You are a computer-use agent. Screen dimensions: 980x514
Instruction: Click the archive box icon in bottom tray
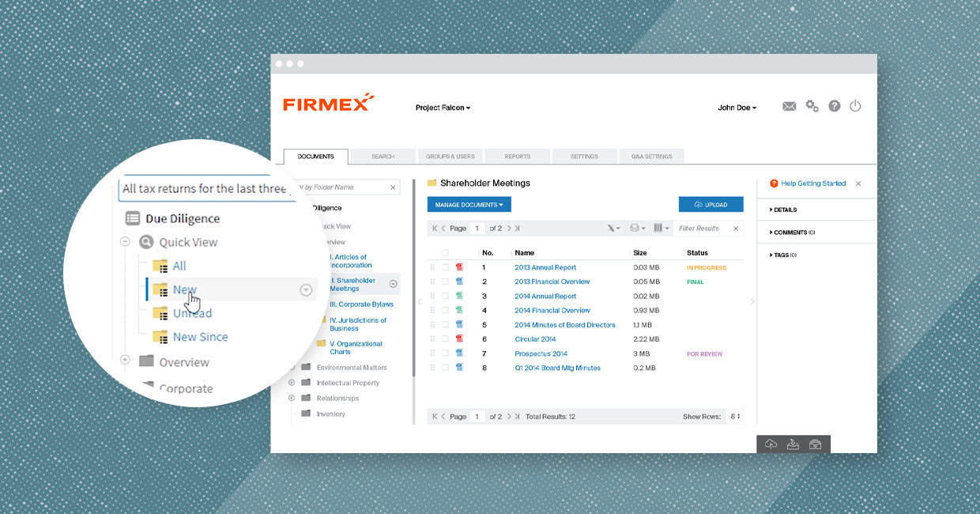(x=815, y=444)
